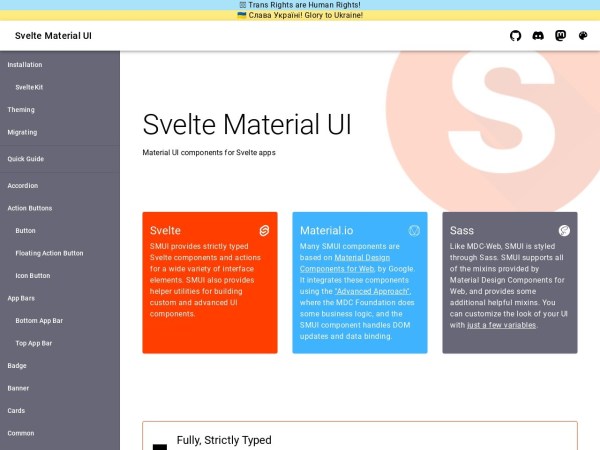Open the Mastodon profile icon
Image resolution: width=600 pixels, height=450 pixels.
pos(560,36)
